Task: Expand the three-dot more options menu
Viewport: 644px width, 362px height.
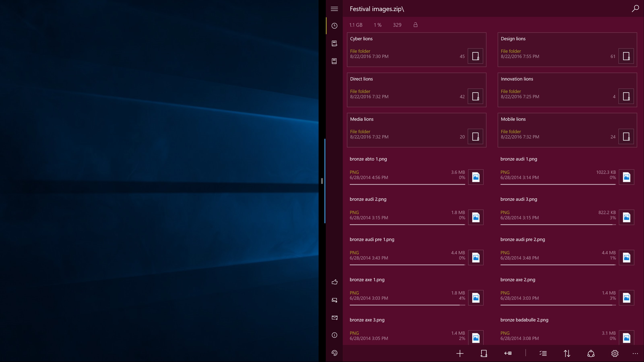Action: 635,354
